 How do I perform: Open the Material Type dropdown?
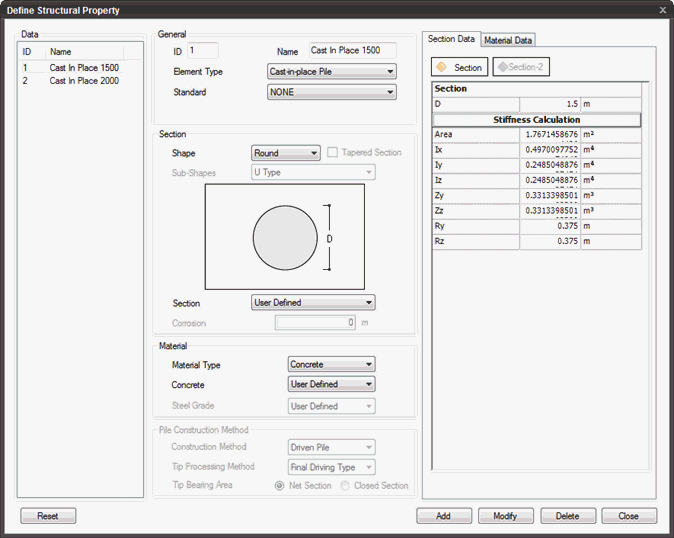coord(331,365)
